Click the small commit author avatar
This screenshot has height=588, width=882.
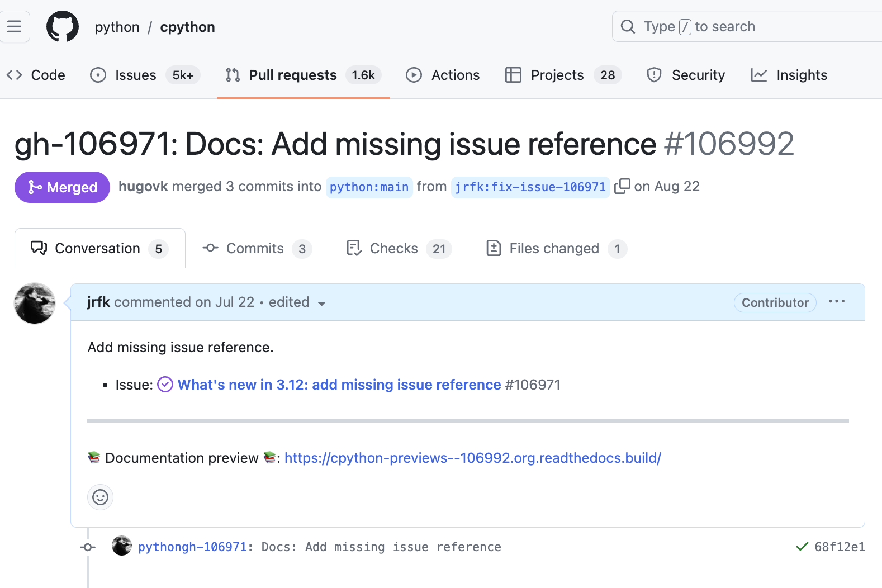[122, 546]
